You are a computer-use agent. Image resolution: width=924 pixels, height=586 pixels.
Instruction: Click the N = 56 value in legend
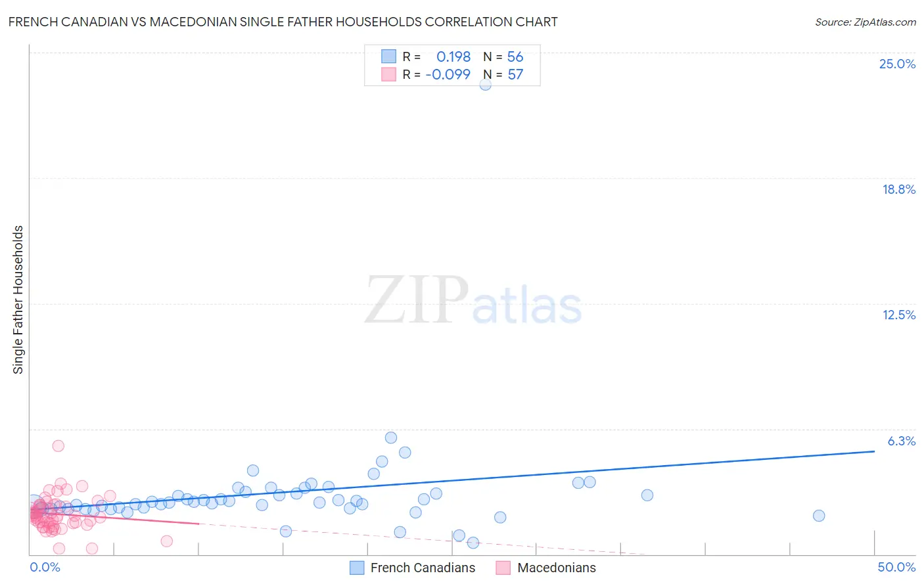pos(503,56)
